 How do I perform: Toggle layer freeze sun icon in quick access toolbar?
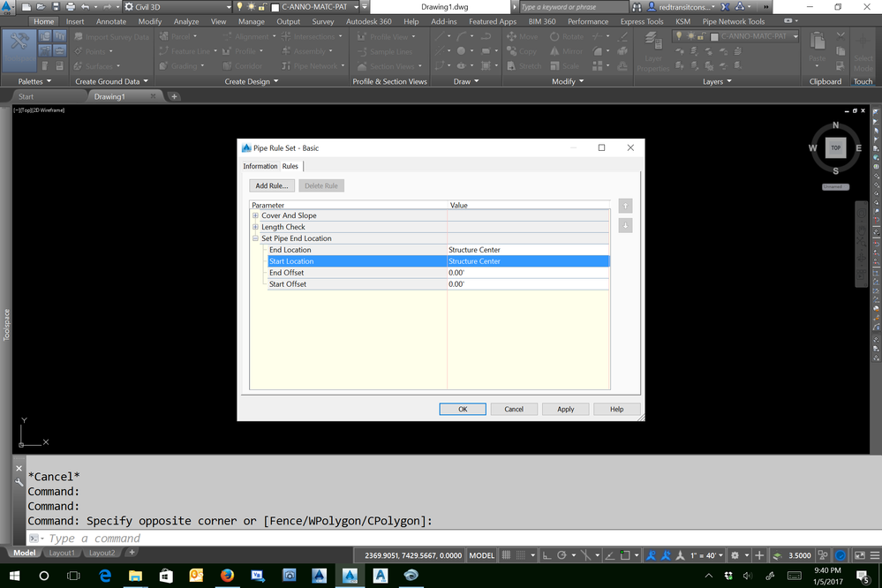[251, 7]
